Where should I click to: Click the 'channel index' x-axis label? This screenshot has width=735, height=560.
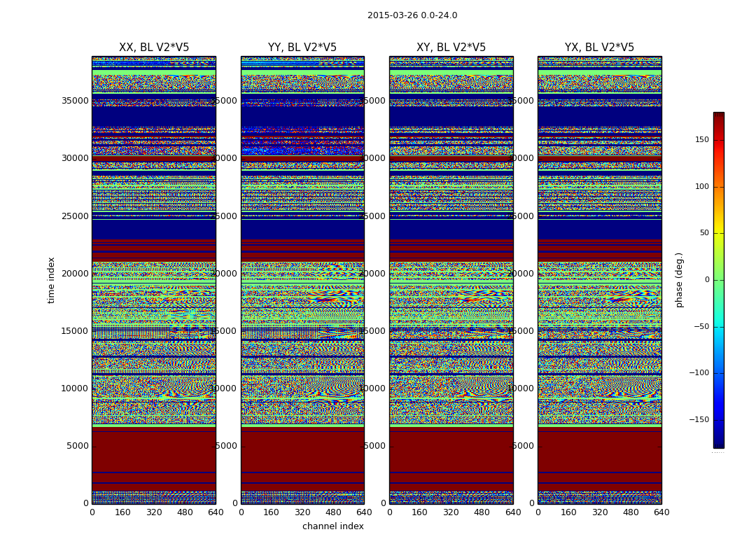point(332,526)
